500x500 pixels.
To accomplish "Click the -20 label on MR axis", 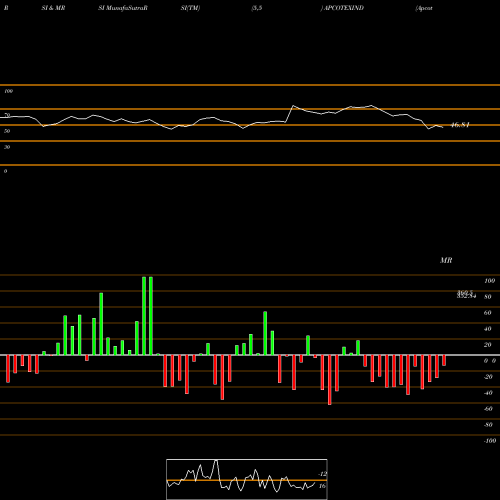I will pos(488,377).
